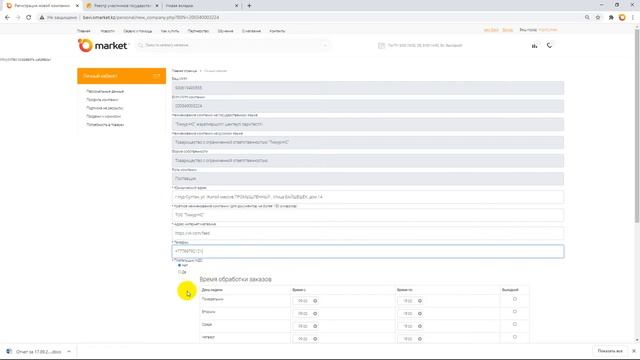
Task: Click the downloaded docx file icon
Action: (9, 351)
